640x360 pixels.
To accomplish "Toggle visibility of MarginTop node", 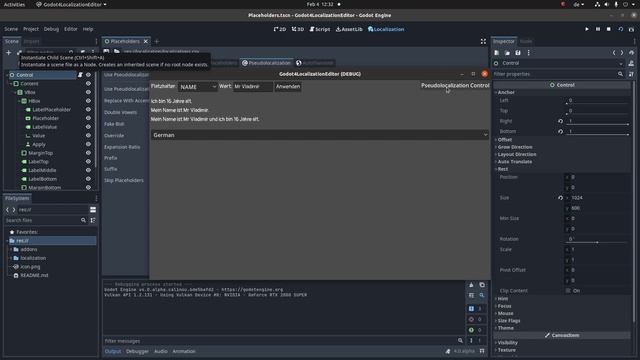I will (x=88, y=153).
